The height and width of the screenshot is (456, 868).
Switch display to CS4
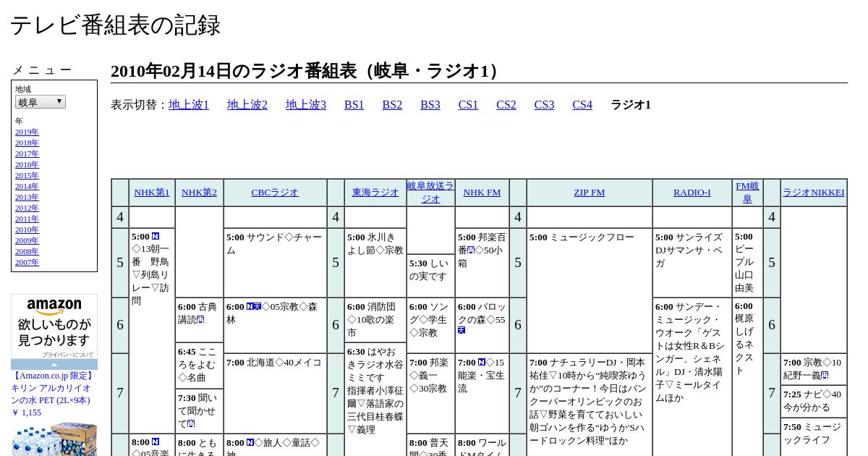click(x=582, y=105)
